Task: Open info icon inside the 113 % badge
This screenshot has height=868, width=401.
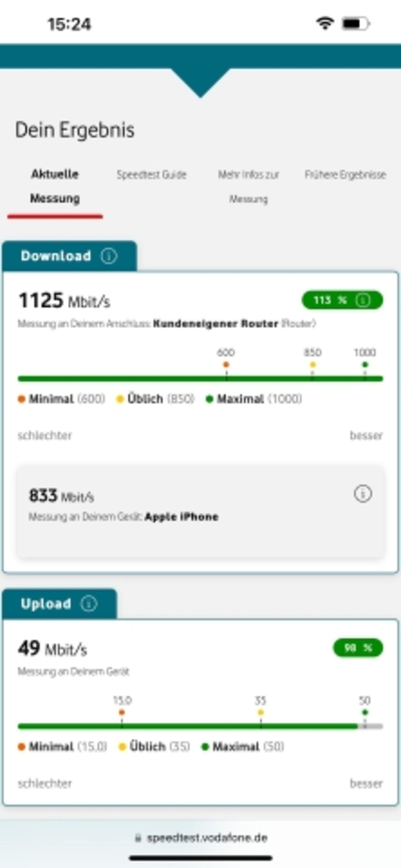Action: (363, 300)
